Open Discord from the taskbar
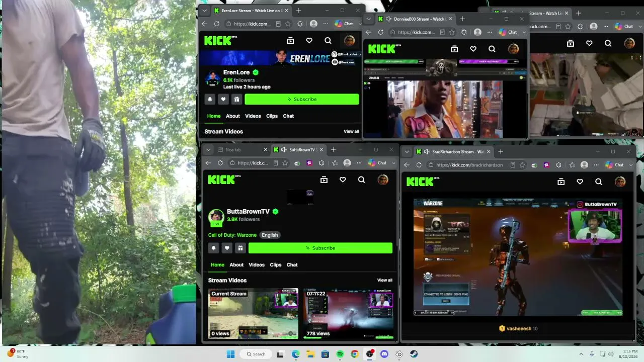 pos(384,354)
